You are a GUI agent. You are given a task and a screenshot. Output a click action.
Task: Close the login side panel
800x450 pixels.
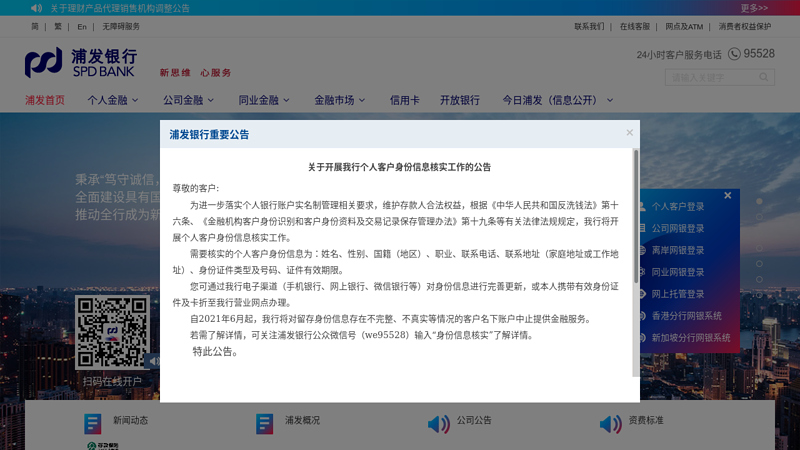[728, 195]
